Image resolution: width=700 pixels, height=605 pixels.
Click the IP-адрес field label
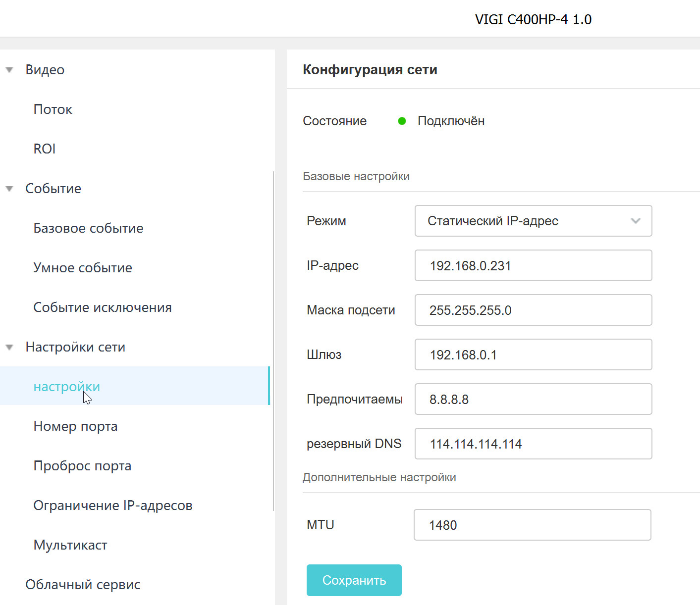pyautogui.click(x=333, y=265)
